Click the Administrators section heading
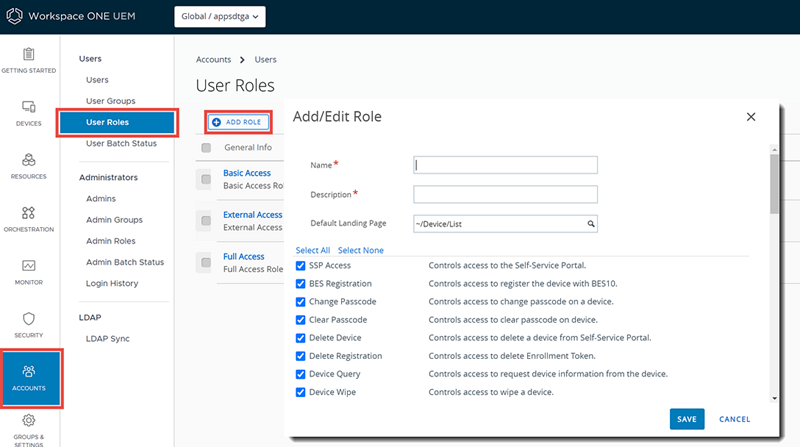 (108, 178)
